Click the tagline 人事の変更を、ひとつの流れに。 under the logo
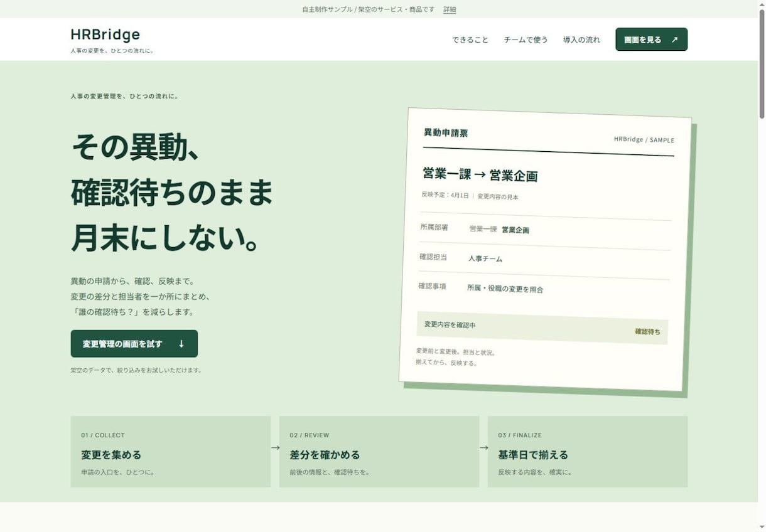 click(112, 51)
